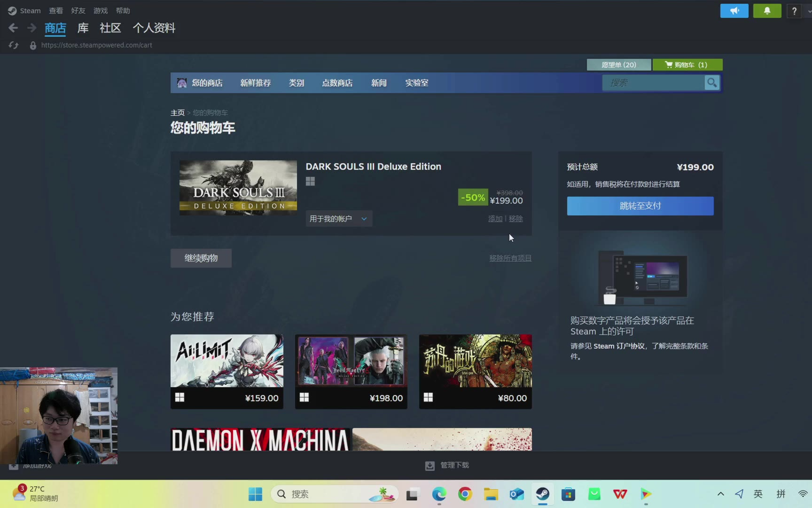Click the location arrow tray icon
Image resolution: width=812 pixels, height=508 pixels.
739,494
